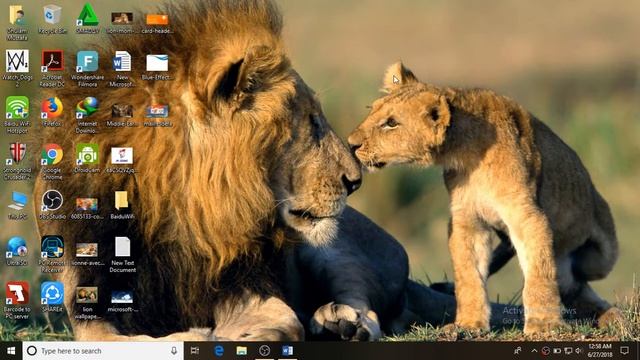This screenshot has height=360, width=640.
Task: Launch Barcode to PC server shortcut
Action: 17,300
